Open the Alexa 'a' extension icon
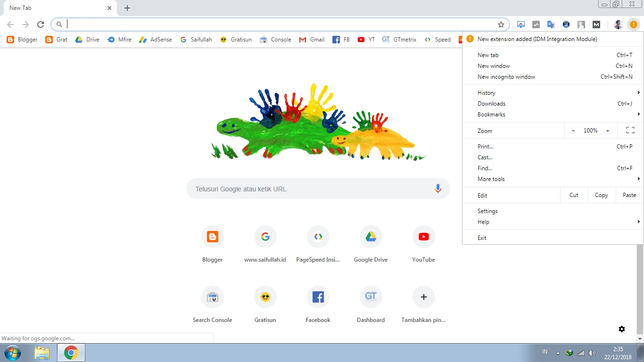The image size is (644, 362). [x=566, y=25]
